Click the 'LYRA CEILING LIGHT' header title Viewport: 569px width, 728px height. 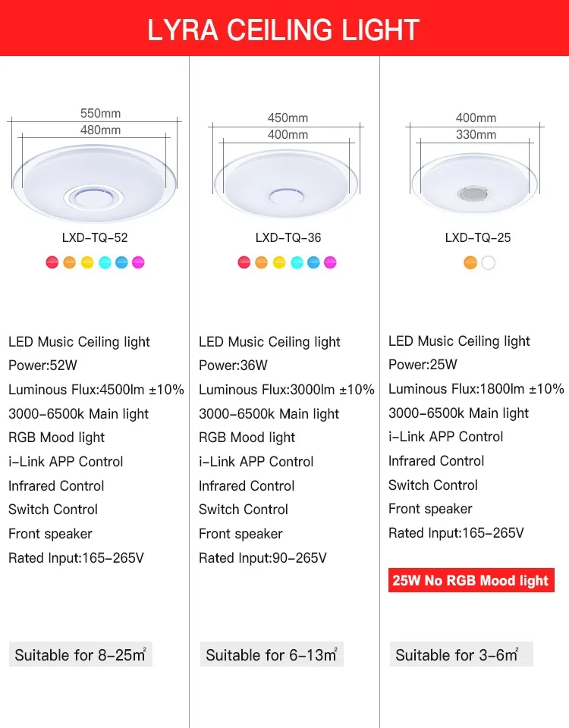point(283,30)
